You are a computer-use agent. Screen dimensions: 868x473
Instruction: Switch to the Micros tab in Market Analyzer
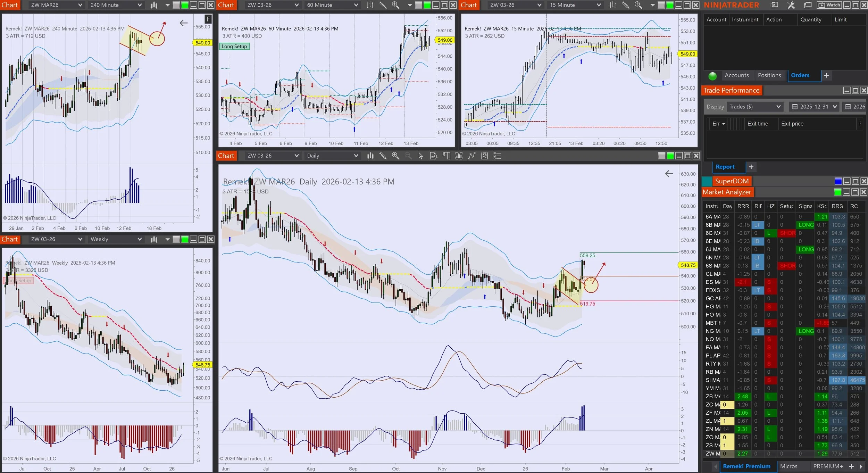pos(788,466)
